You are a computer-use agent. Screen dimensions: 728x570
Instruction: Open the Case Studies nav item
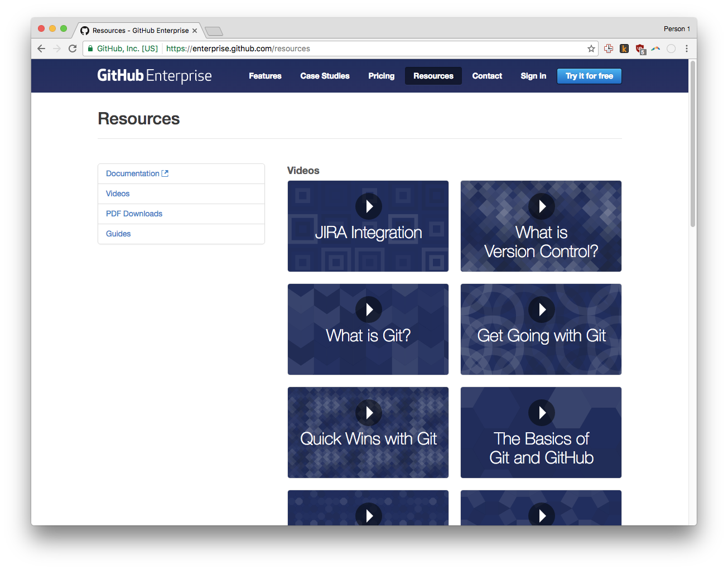325,76
